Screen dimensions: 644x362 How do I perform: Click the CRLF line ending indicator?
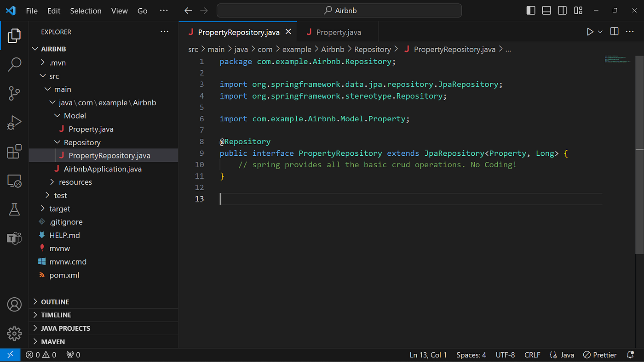tap(532, 355)
